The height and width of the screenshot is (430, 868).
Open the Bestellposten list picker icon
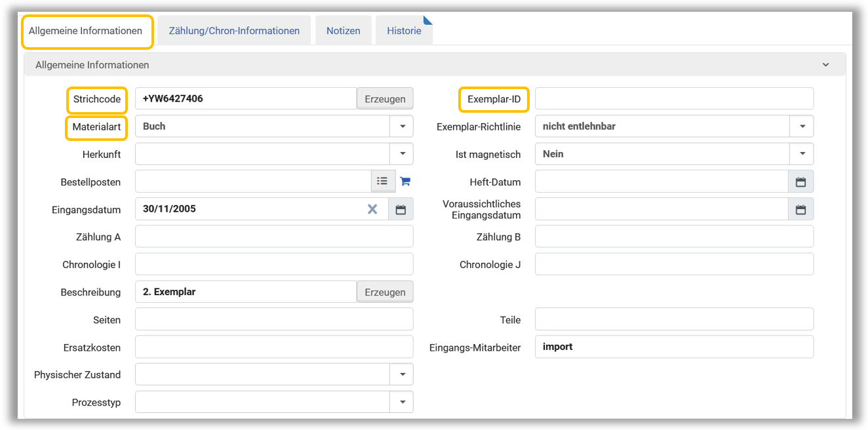pos(382,182)
